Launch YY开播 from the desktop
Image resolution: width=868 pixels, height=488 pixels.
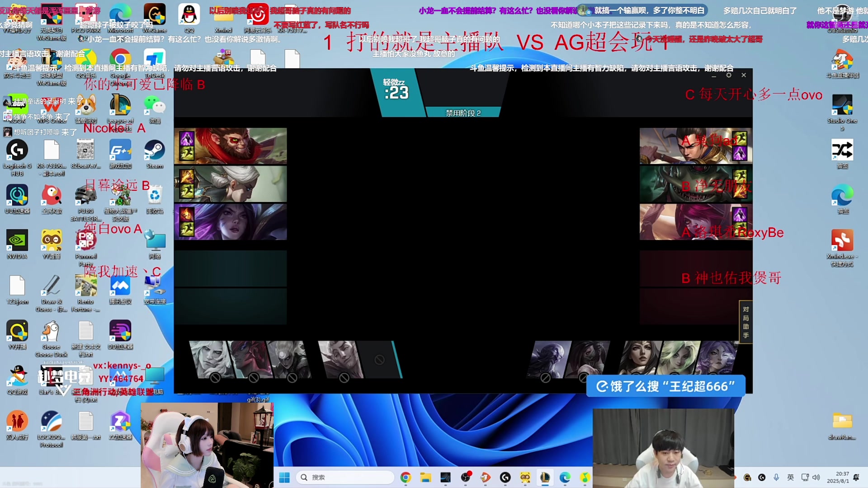coord(17,335)
